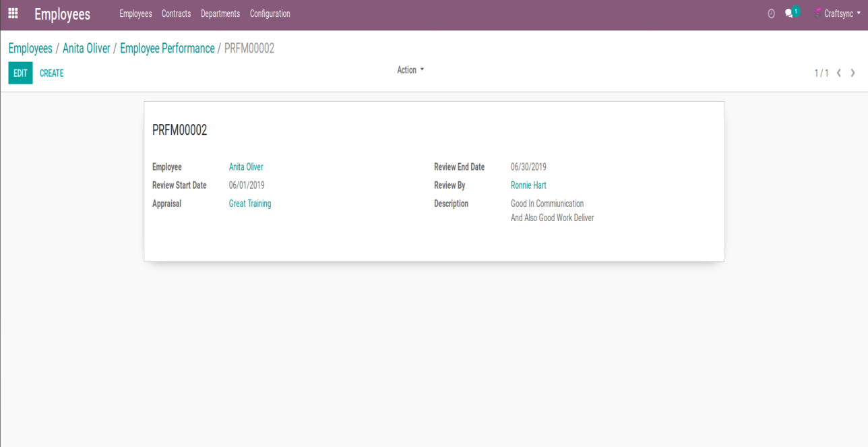
Task: Open the Employees menu in top navbar
Action: (135, 13)
